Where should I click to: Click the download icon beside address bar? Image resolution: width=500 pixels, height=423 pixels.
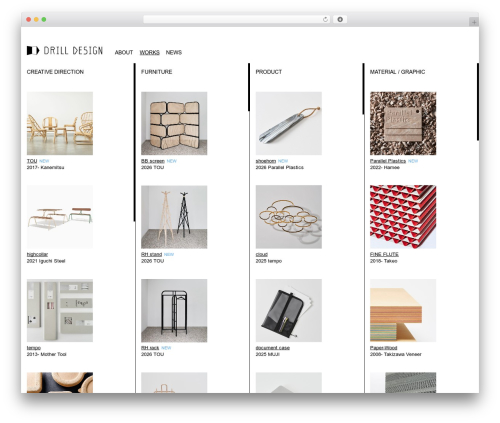coord(340,20)
